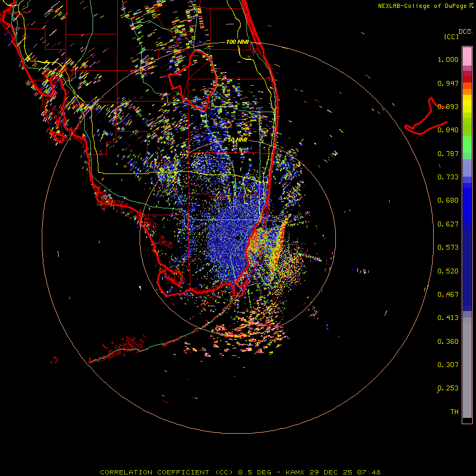476x476 pixels.
Task: Click the NEXLAB-College of DuPage label
Action: pos(422,6)
